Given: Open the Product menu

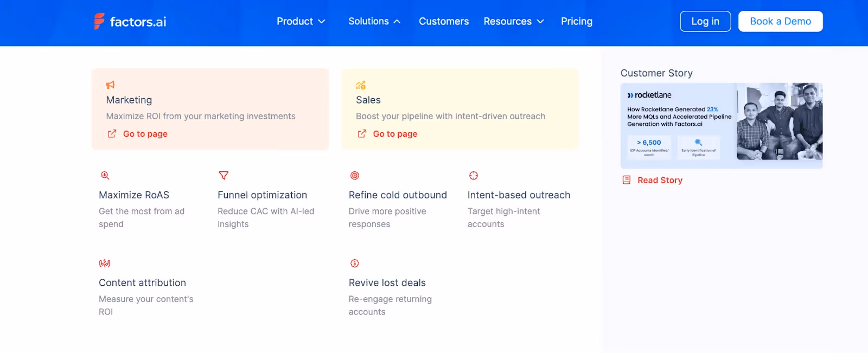Looking at the screenshot, I should 301,21.
